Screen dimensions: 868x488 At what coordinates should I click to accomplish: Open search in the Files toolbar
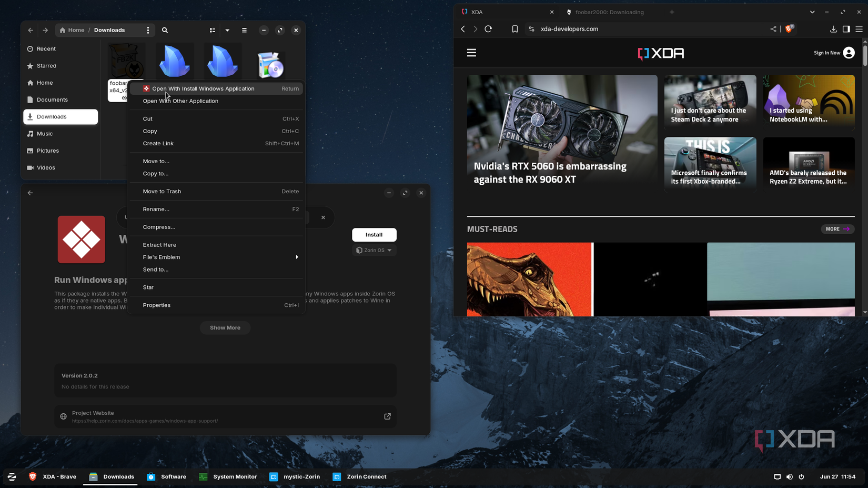coord(165,30)
